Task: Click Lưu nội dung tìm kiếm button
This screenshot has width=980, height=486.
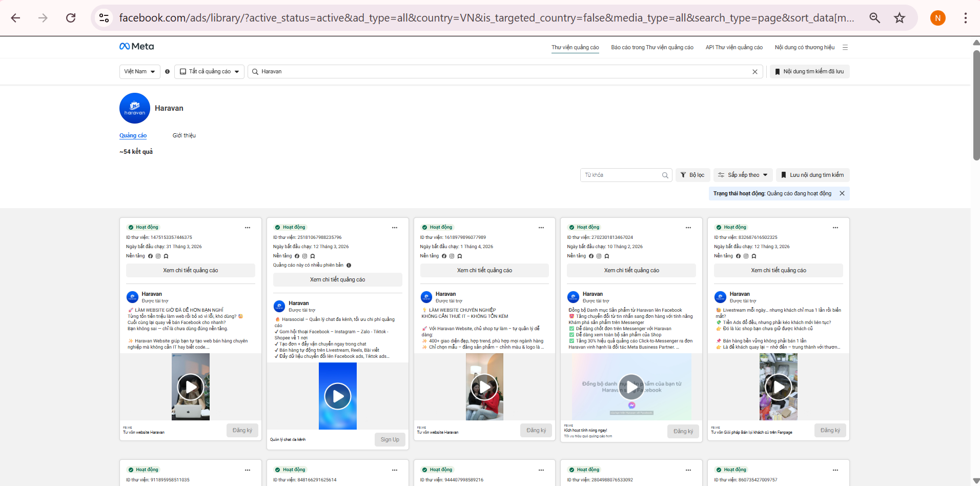Action: tap(812, 175)
